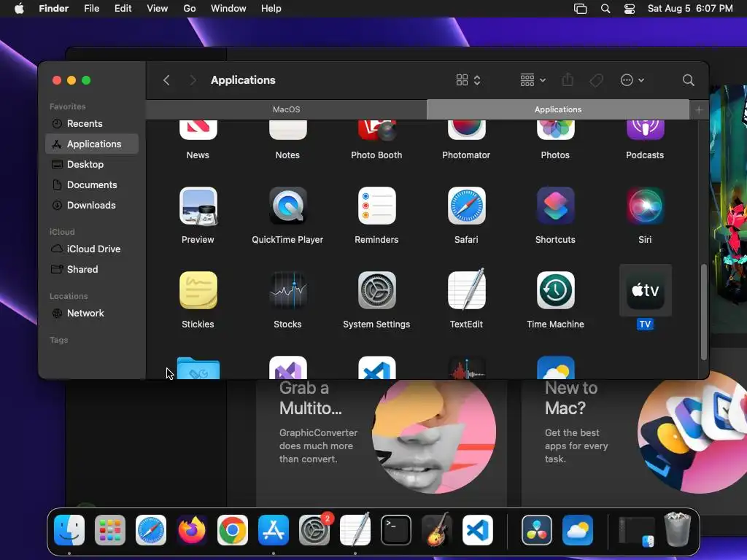Open System Settings from the Dock

click(314, 530)
